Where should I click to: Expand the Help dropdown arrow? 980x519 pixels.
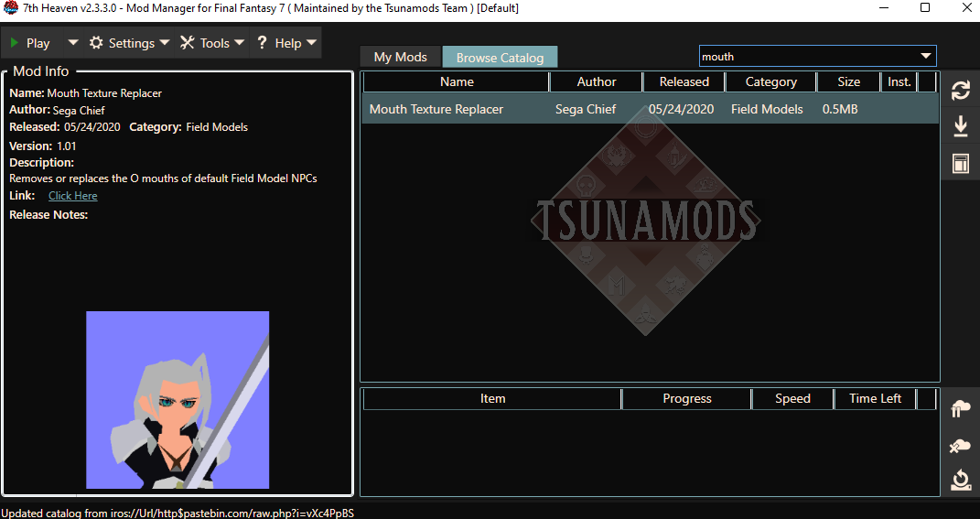311,42
